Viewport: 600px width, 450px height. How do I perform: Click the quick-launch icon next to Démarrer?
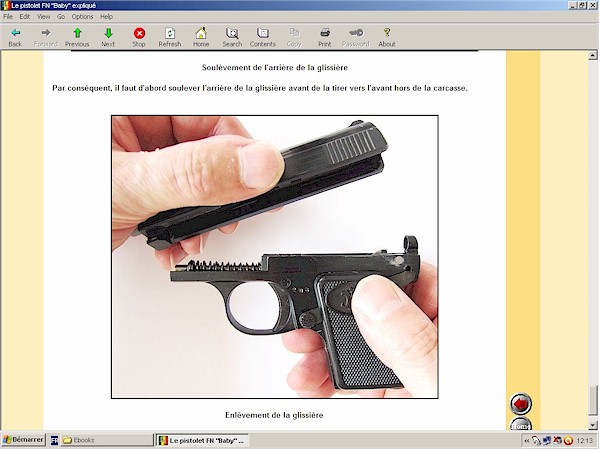(x=54, y=440)
